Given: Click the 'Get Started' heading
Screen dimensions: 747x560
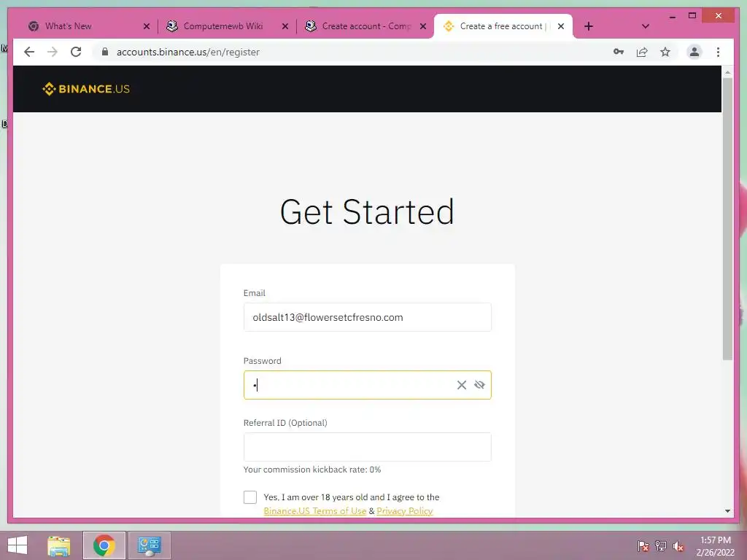Looking at the screenshot, I should (x=367, y=212).
